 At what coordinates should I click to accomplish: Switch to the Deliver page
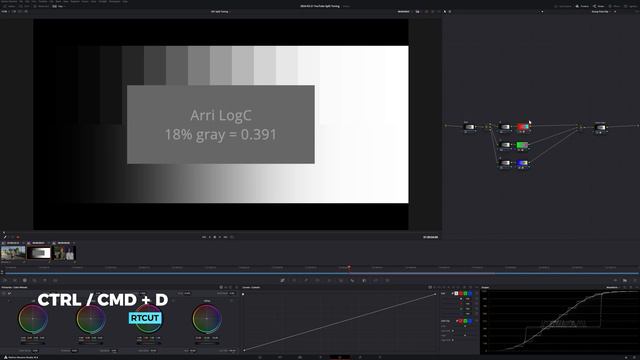(380, 357)
